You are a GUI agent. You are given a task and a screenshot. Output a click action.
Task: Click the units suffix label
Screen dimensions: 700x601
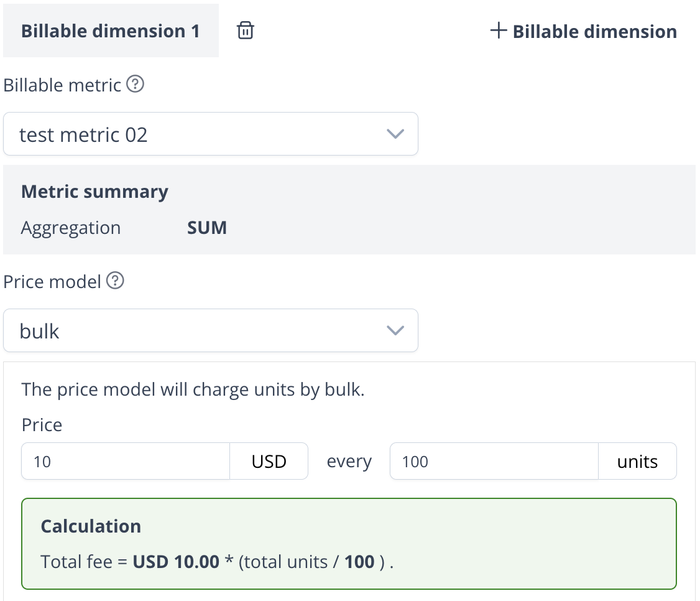click(637, 462)
